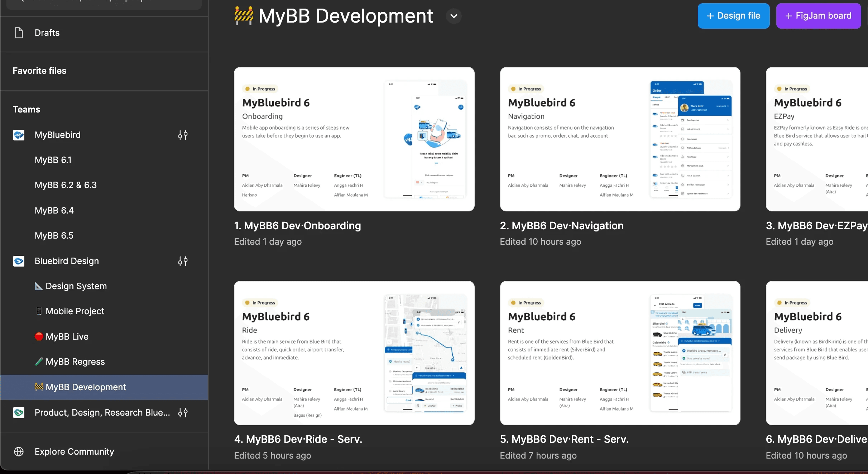
Task: Select the Design System project
Action: coord(76,286)
